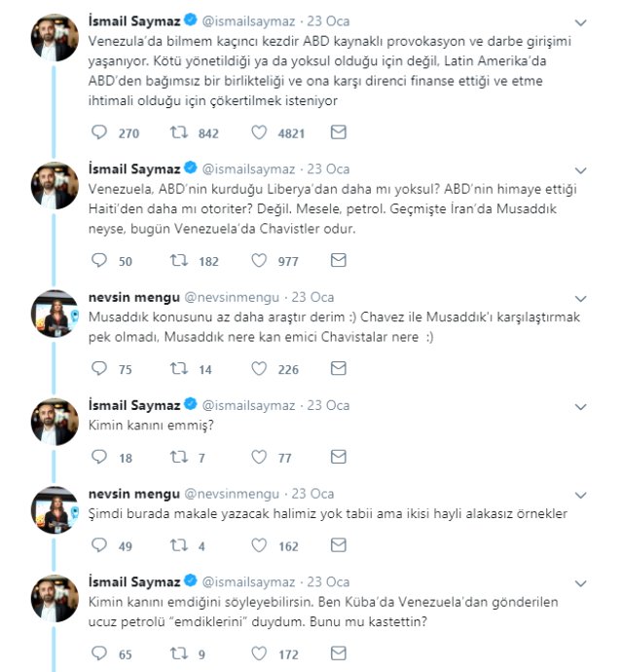Retweet the tweet with 182 retweets
Screen dimensions: 623x672
pos(179,260)
